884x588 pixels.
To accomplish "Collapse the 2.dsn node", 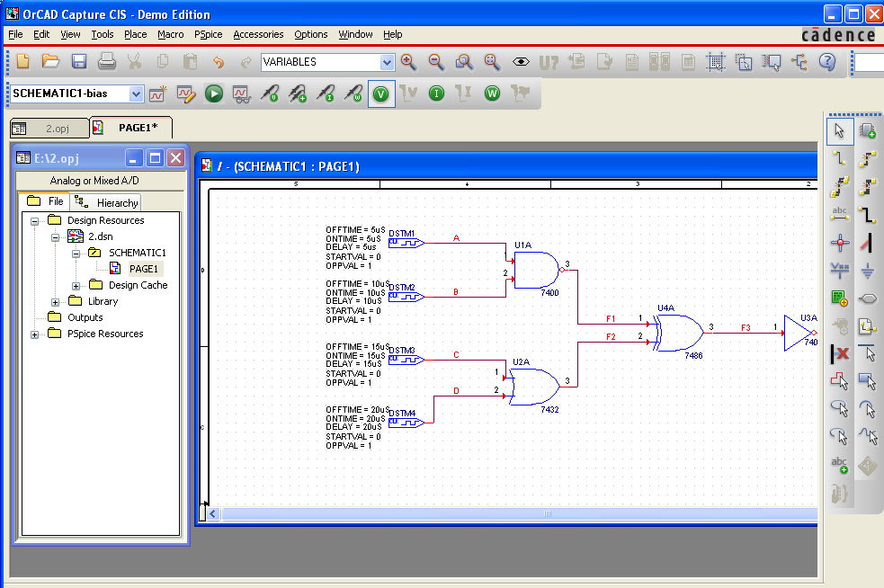I will (x=55, y=237).
